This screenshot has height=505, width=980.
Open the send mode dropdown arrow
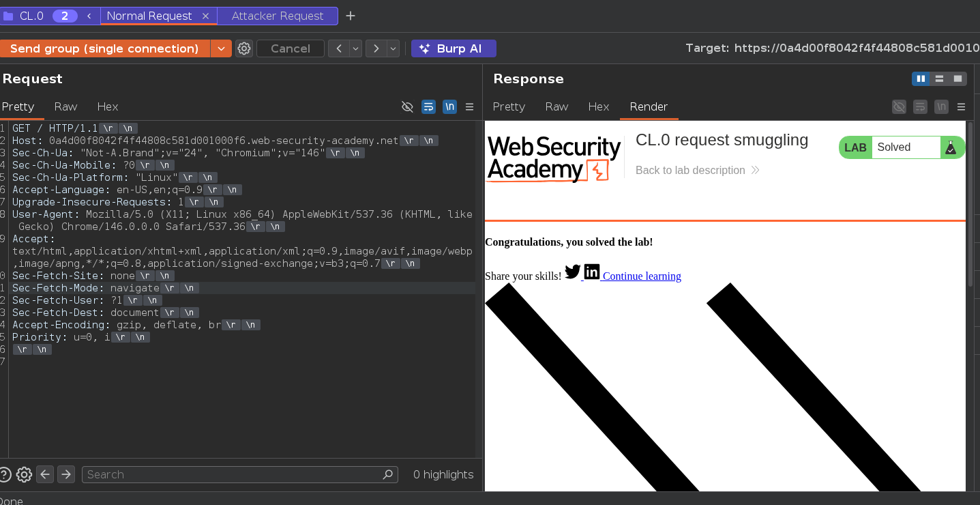tap(221, 48)
